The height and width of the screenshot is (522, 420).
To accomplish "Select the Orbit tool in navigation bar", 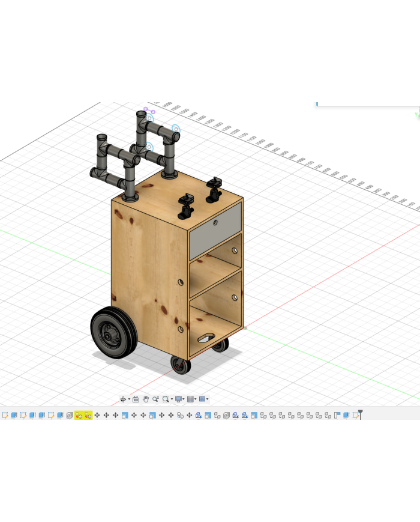I will pyautogui.click(x=123, y=399).
